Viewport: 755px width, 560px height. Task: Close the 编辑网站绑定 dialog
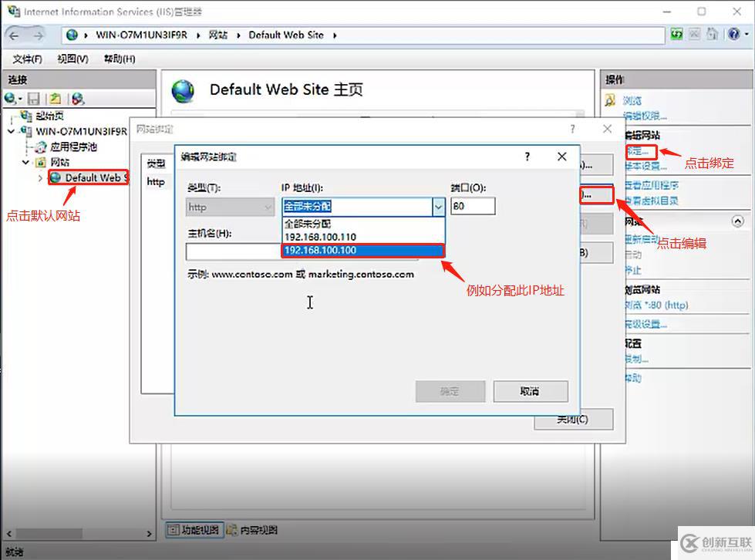click(562, 157)
